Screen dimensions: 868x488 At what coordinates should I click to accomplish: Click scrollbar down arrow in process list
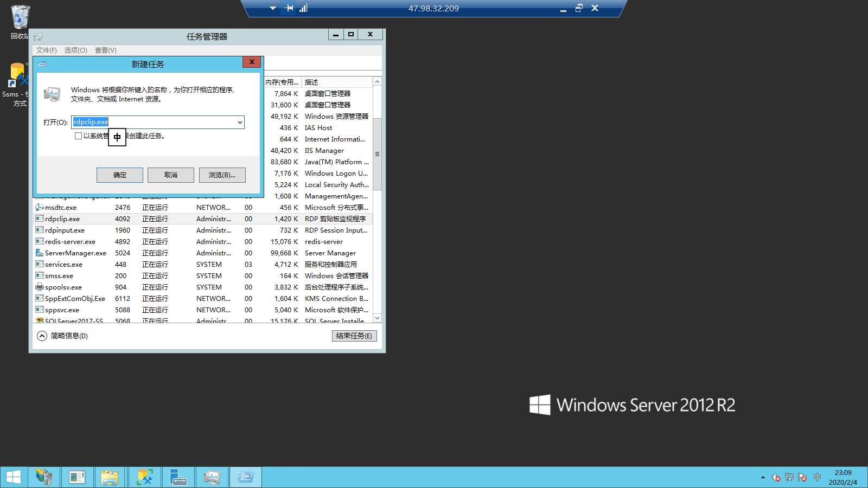[x=377, y=318]
